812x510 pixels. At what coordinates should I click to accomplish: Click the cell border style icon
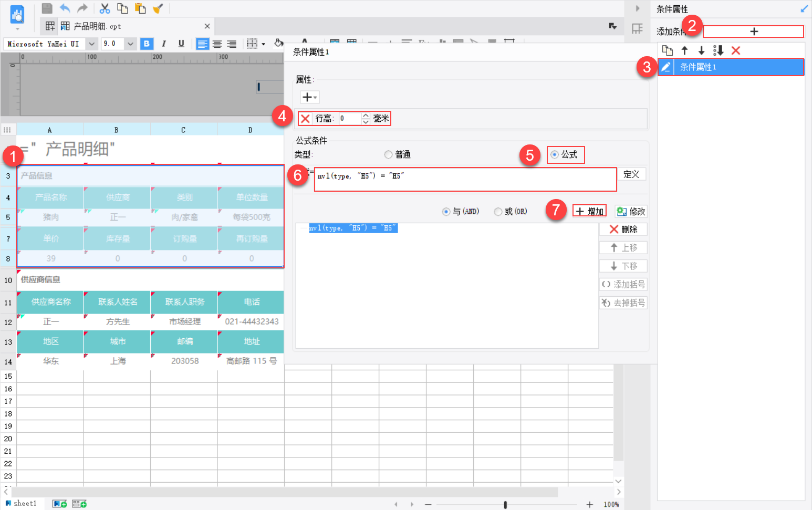[252, 44]
